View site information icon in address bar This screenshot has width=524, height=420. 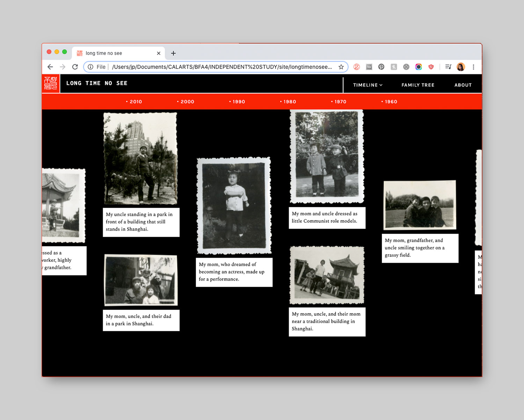click(90, 67)
